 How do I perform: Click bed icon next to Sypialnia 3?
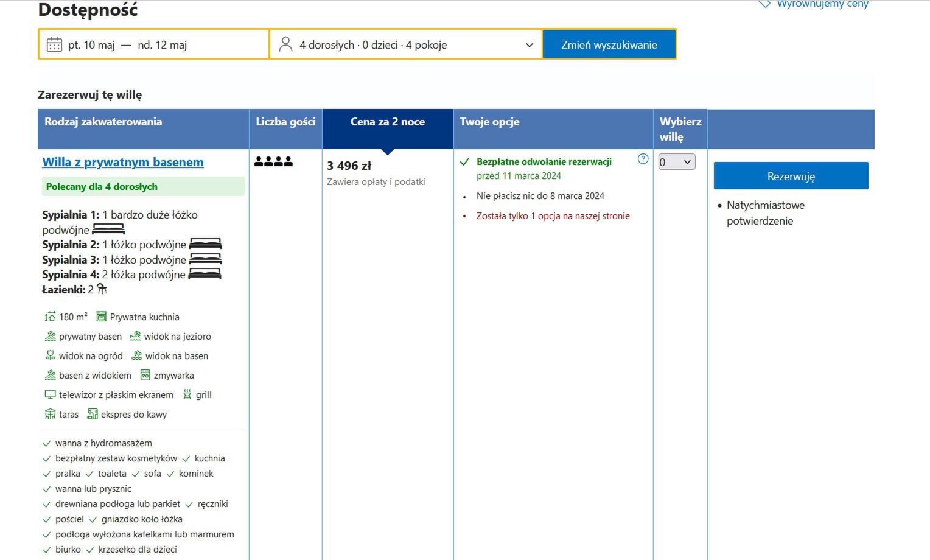(205, 259)
